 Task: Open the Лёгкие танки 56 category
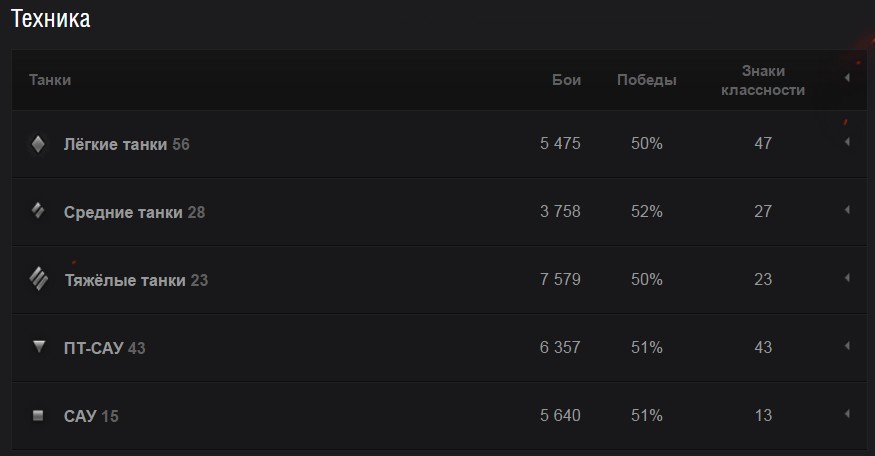pos(127,144)
